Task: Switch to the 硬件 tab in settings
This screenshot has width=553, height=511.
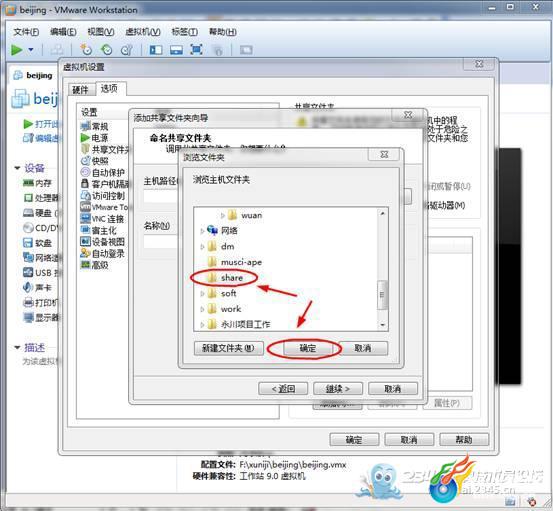Action: click(x=80, y=90)
